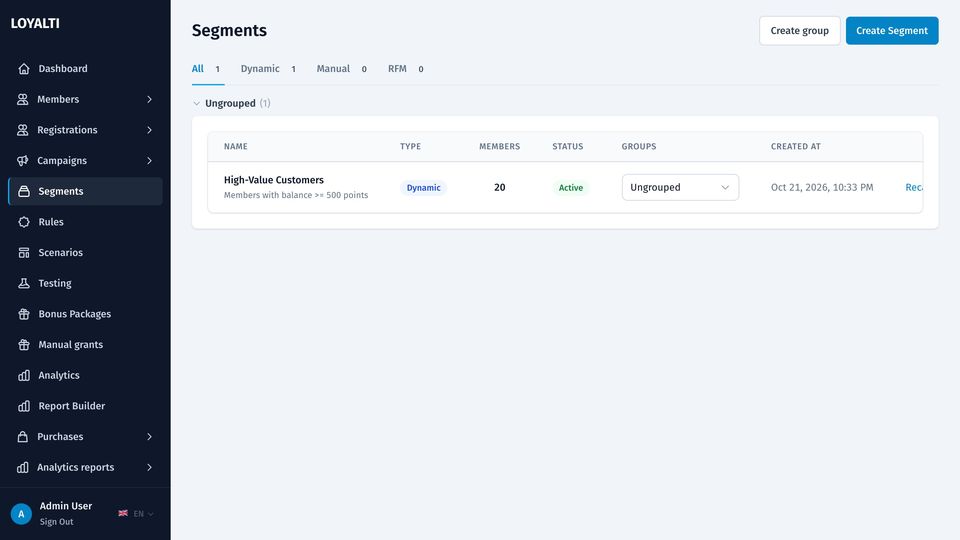Click the Purchases bag icon
The width and height of the screenshot is (960, 540).
point(23,437)
